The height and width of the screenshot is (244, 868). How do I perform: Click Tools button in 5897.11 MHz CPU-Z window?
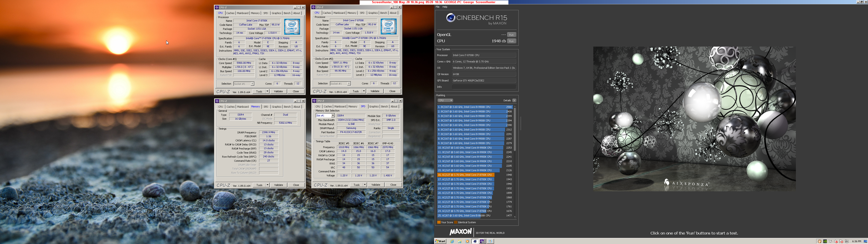(356, 91)
